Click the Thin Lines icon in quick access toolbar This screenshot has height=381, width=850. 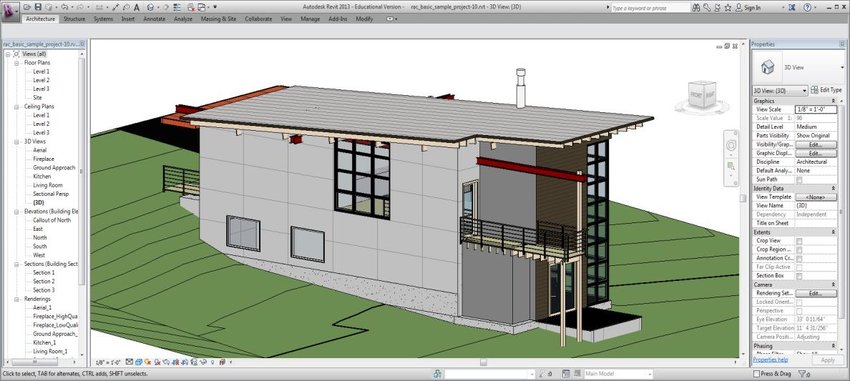(177, 7)
